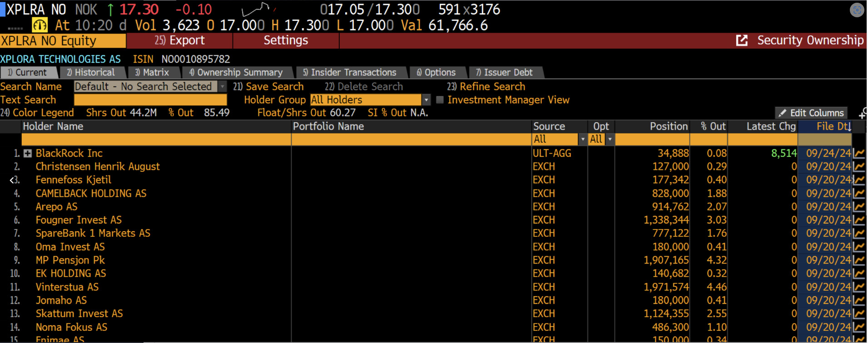Open the Opt filter All dropdown

pos(610,139)
